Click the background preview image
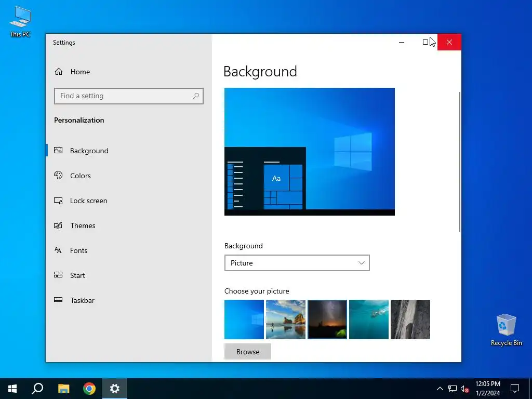Screen dimensions: 532x399 pyautogui.click(x=310, y=152)
